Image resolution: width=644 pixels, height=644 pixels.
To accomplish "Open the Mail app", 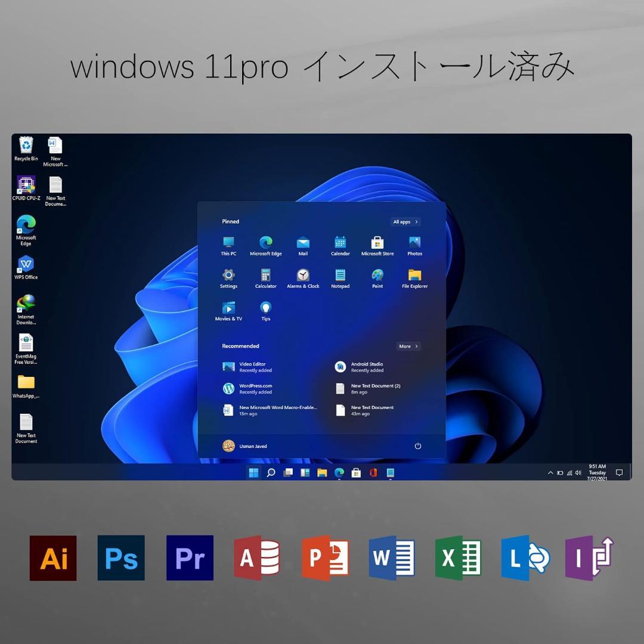I will click(x=302, y=243).
